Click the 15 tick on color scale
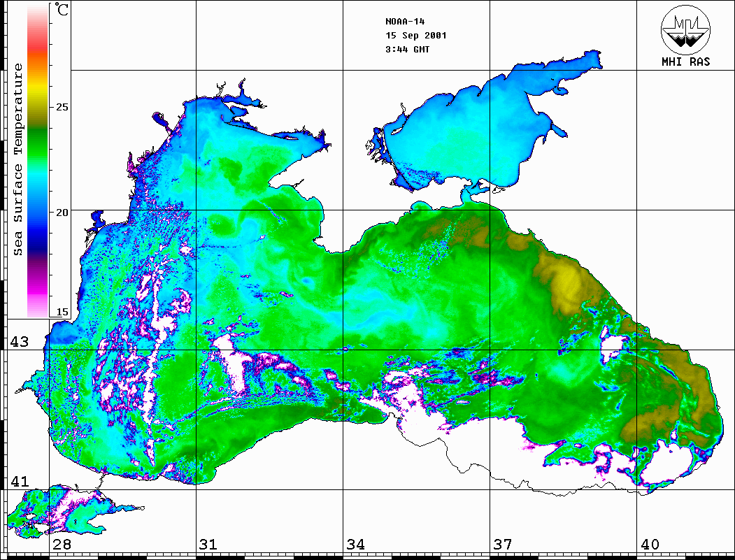The image size is (735, 560). pos(62,312)
